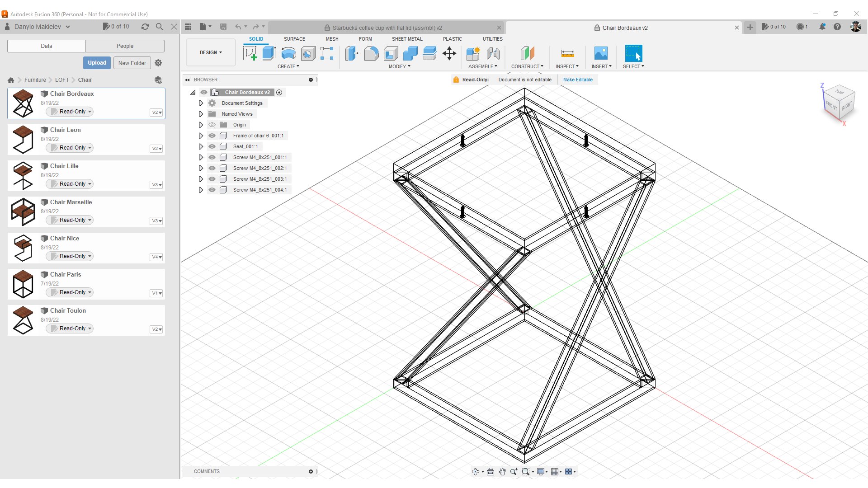Select the Fillet tool in Modify
The image size is (868, 488).
point(371,53)
